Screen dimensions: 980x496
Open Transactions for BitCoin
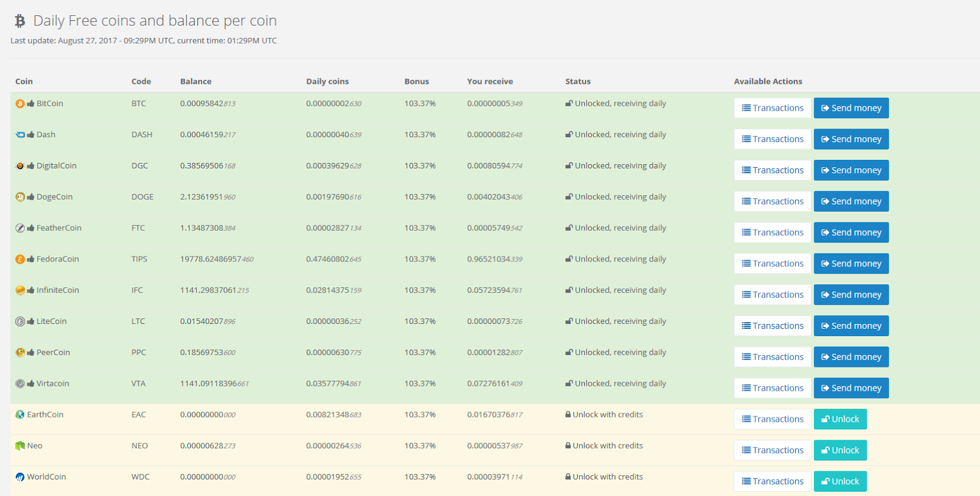point(772,108)
